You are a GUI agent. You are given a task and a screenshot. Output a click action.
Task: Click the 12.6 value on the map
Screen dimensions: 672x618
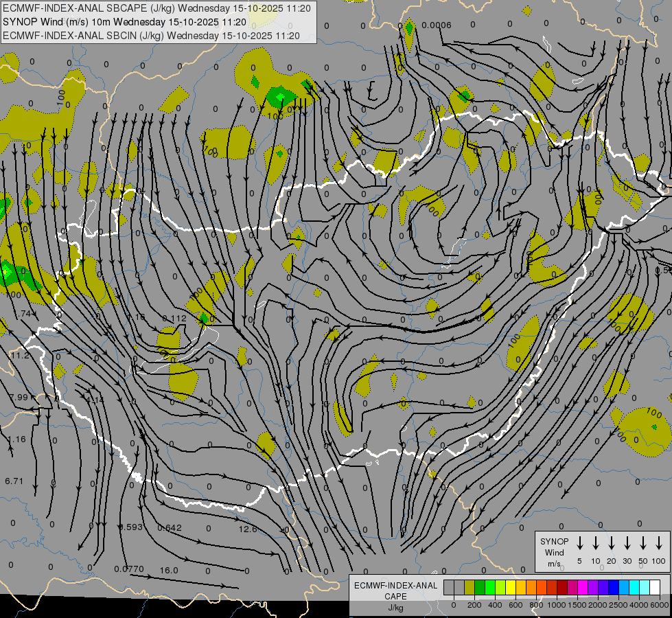(x=248, y=529)
